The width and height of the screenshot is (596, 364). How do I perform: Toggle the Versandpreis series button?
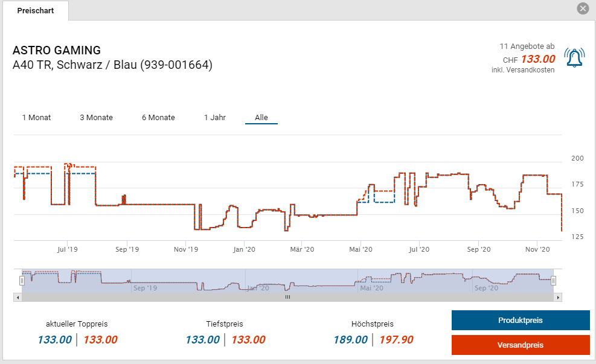520,345
